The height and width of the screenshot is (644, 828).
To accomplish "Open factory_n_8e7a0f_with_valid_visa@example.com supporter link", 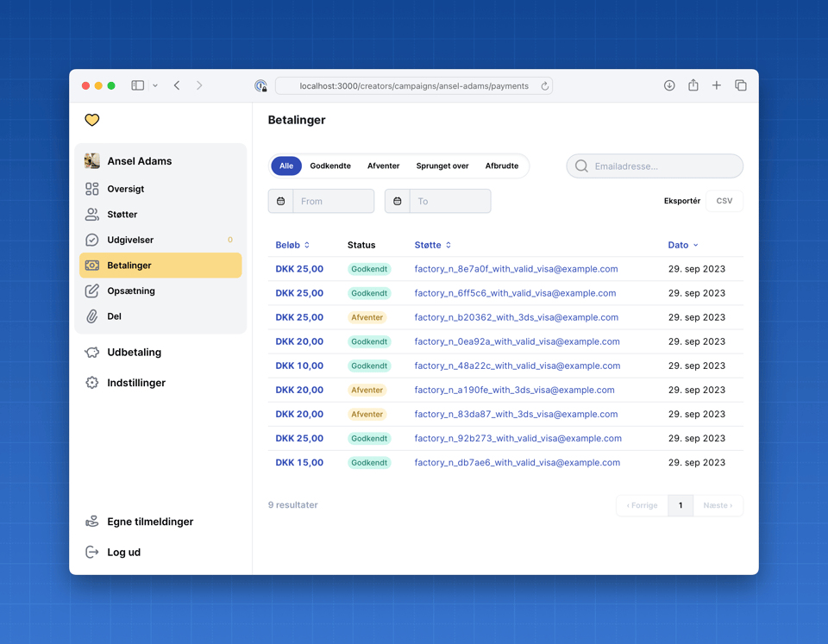I will tap(516, 269).
